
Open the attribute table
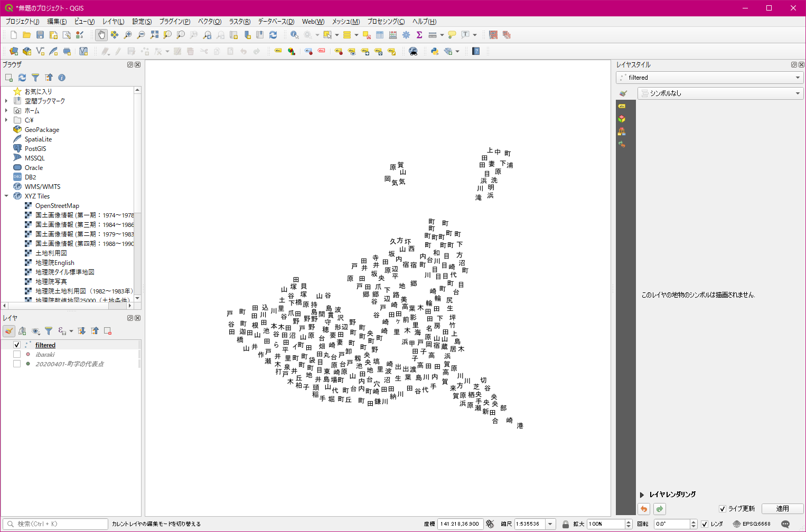point(380,35)
